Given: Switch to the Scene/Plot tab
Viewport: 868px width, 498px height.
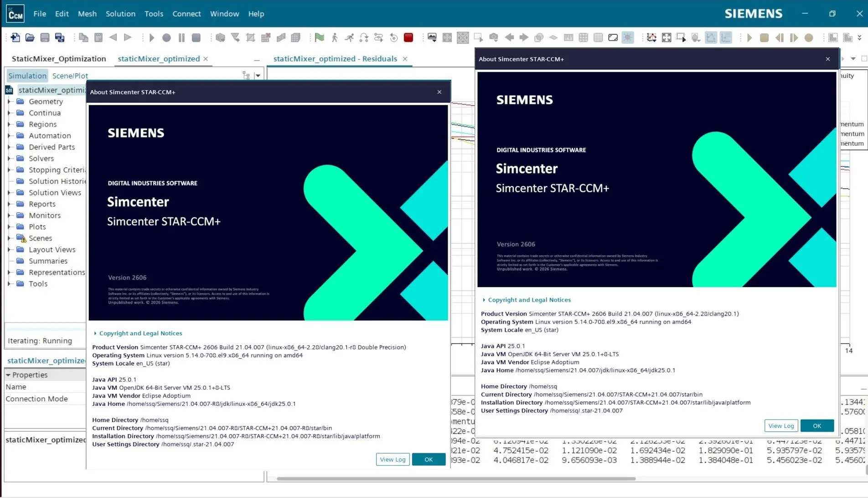Looking at the screenshot, I should 70,76.
